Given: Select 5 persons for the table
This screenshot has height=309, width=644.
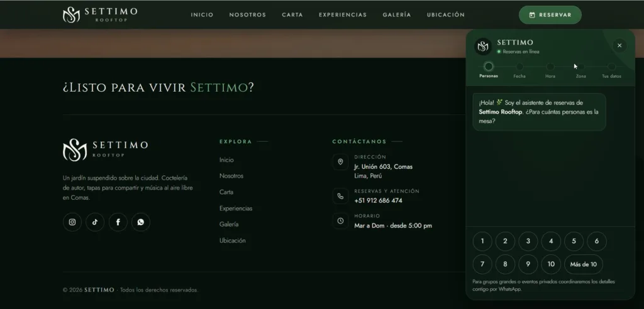Looking at the screenshot, I should pos(574,241).
